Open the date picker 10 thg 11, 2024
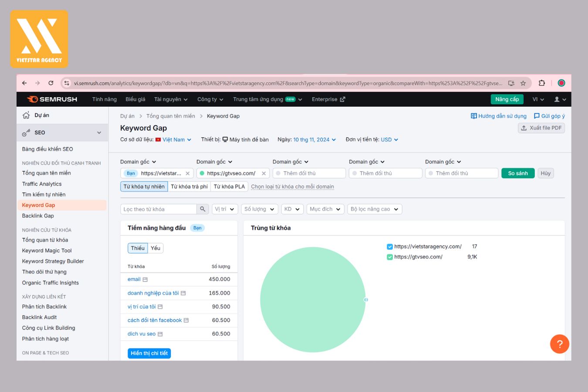Image resolution: width=588 pixels, height=392 pixels. [314, 140]
